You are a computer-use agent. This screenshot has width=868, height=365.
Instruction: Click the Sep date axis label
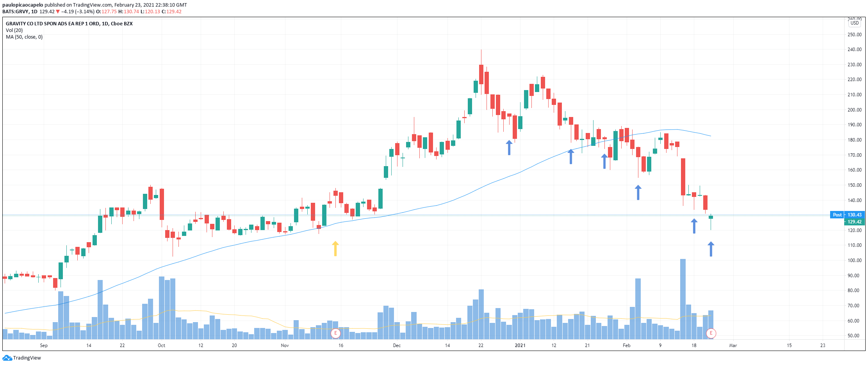click(44, 346)
